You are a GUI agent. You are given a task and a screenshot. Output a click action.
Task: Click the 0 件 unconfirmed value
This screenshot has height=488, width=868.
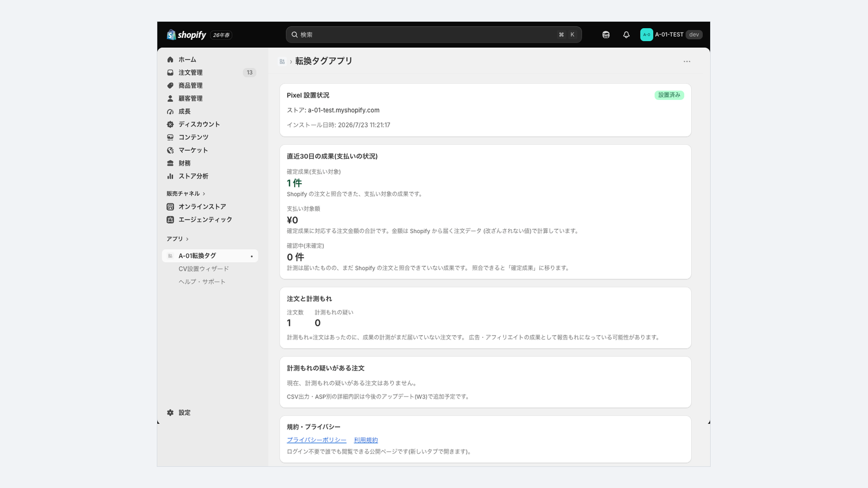coord(295,257)
